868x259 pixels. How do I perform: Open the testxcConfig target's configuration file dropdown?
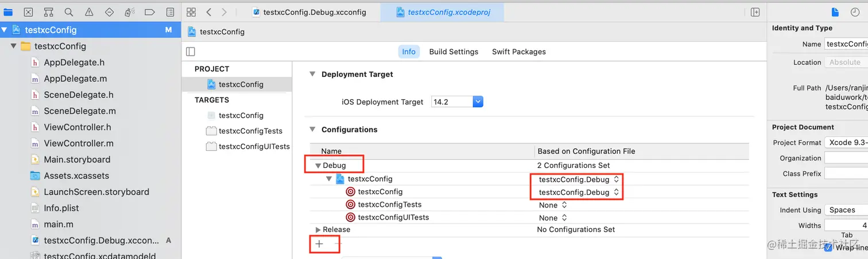(578, 193)
